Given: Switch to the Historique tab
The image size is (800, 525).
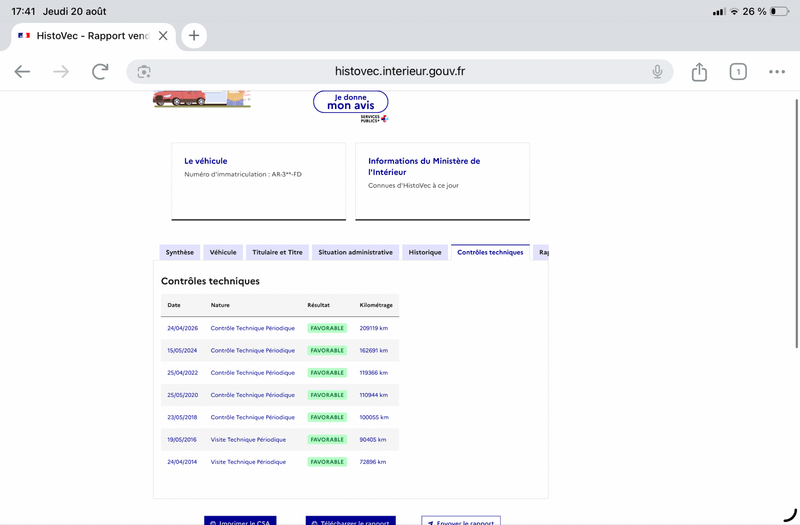Looking at the screenshot, I should (425, 253).
